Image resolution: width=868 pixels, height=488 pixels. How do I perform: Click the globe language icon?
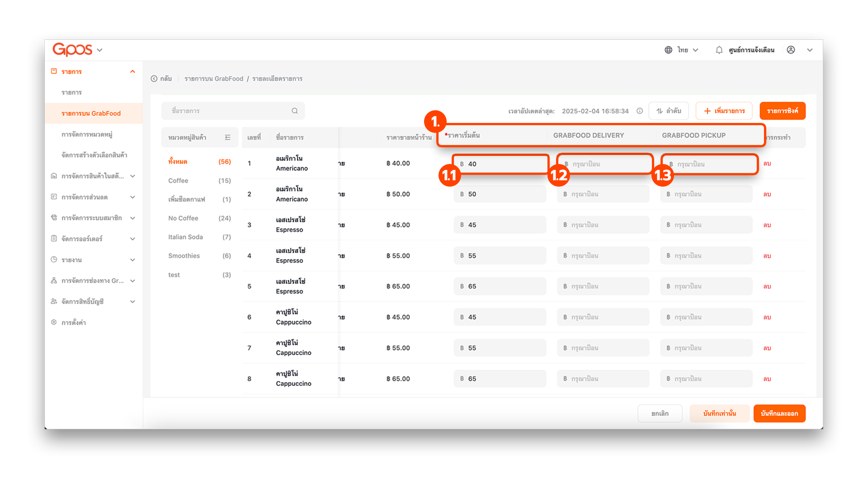[668, 50]
